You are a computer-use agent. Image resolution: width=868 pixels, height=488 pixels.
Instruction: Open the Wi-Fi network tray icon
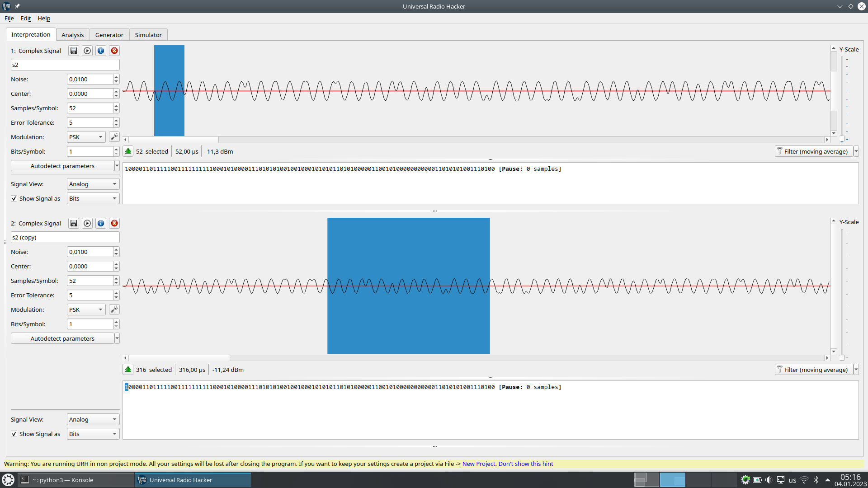[x=804, y=480]
